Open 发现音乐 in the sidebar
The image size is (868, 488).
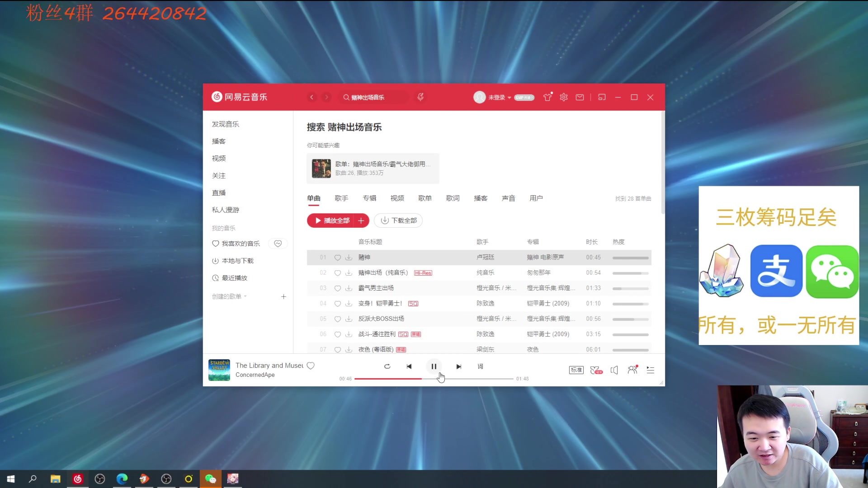(226, 124)
